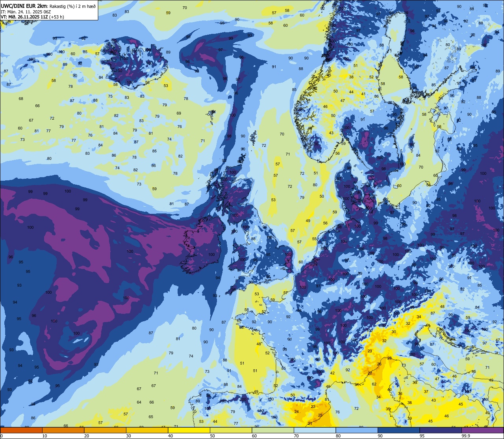This screenshot has height=439, width=504.
Task: Click the map humidity value '21'
Action: (310, 424)
